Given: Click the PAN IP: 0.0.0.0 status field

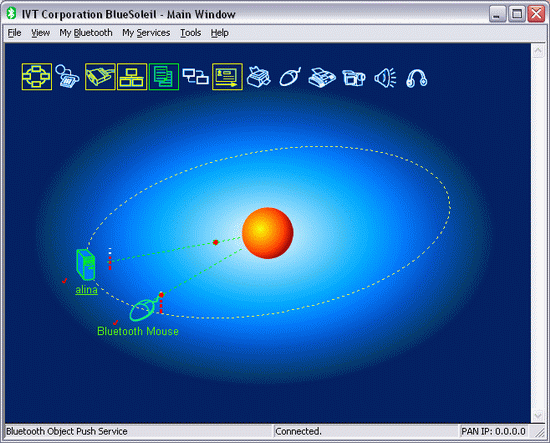Looking at the screenshot, I should point(493,431).
